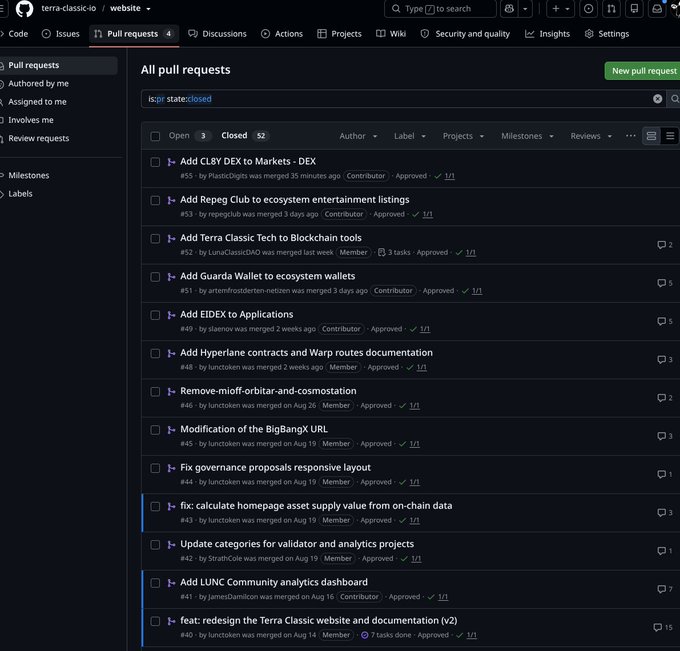680x651 pixels.
Task: Click the search magnifier beside filter box
Action: [674, 99]
